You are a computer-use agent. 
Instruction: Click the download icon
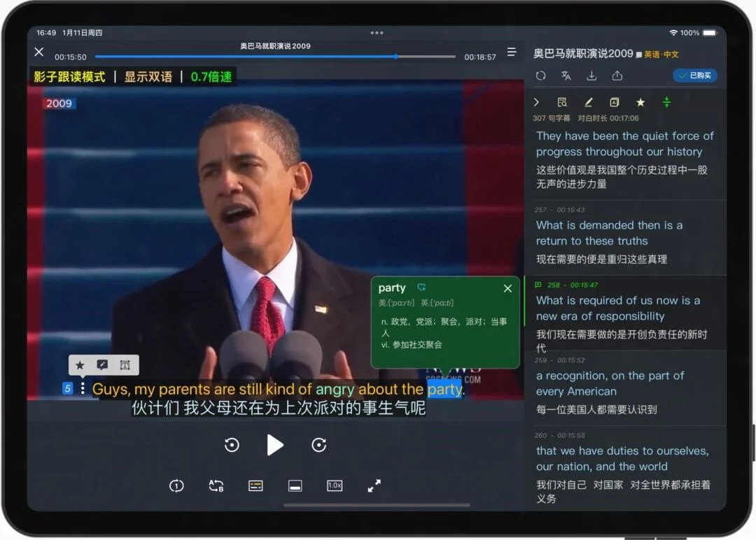pos(591,76)
